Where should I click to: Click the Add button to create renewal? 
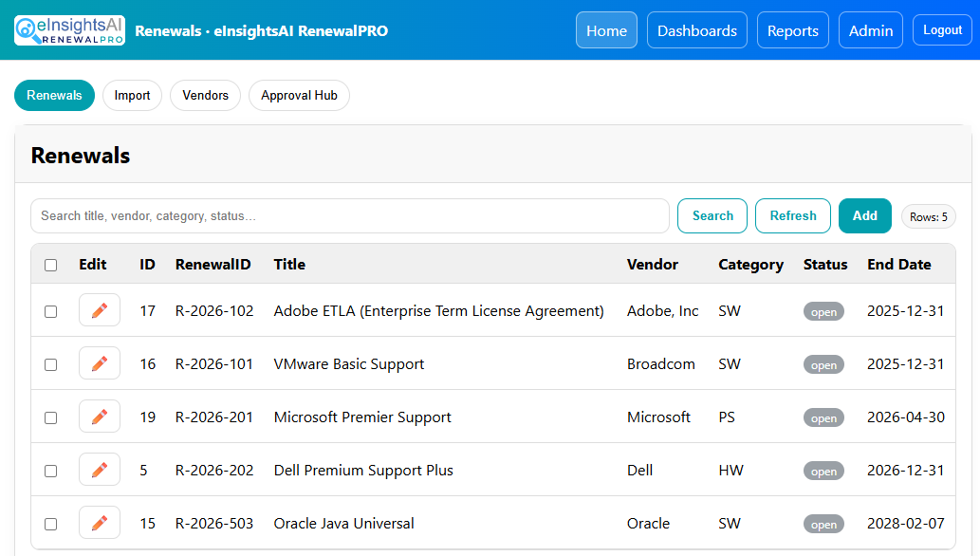[x=864, y=215]
